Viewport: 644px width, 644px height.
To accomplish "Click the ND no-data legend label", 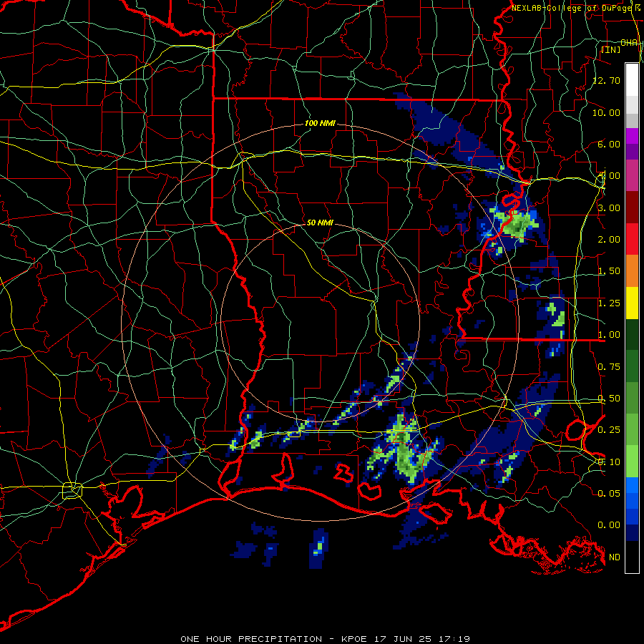I will click(x=615, y=557).
